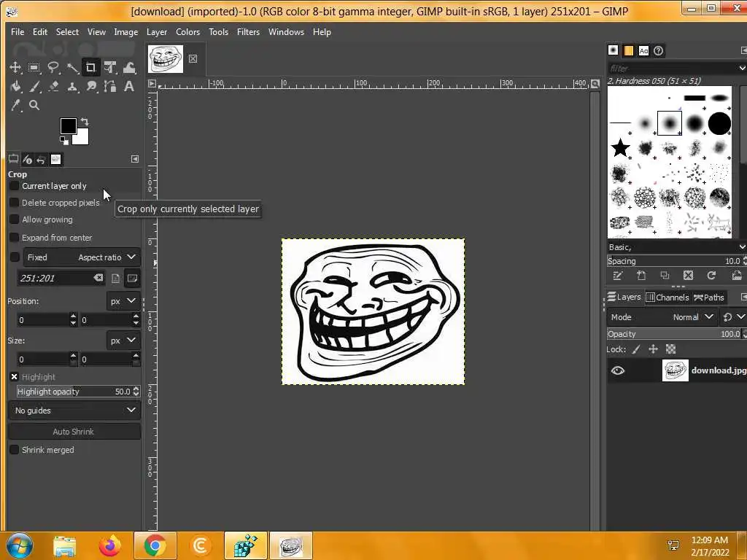Switch to the Paths tab
Image resolution: width=747 pixels, height=560 pixels.
[x=709, y=297]
